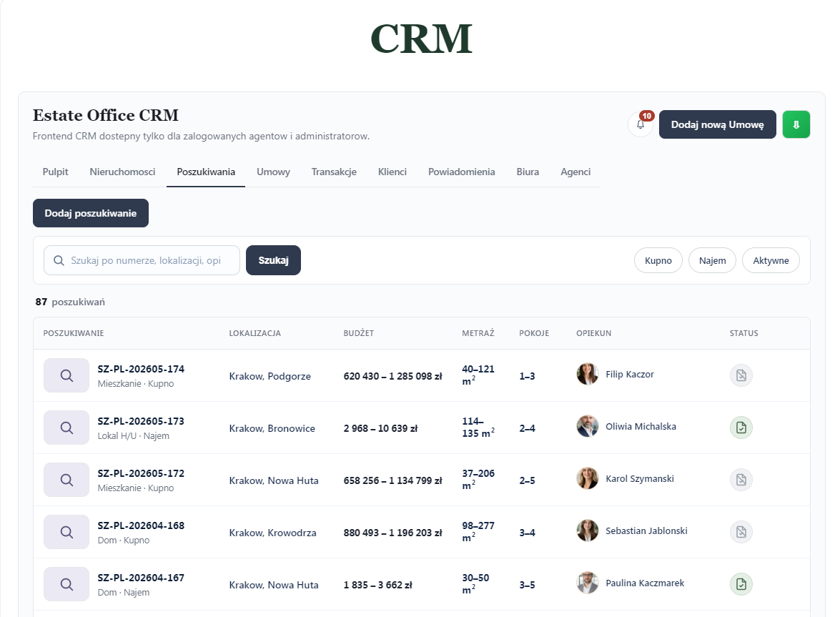Toggle the Najem filter chip
This screenshot has height=617, width=840.
click(712, 260)
